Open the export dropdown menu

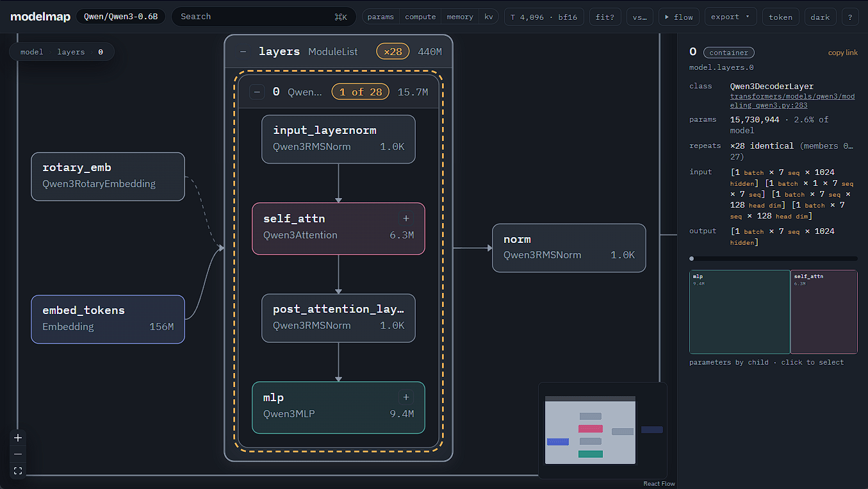click(x=730, y=17)
